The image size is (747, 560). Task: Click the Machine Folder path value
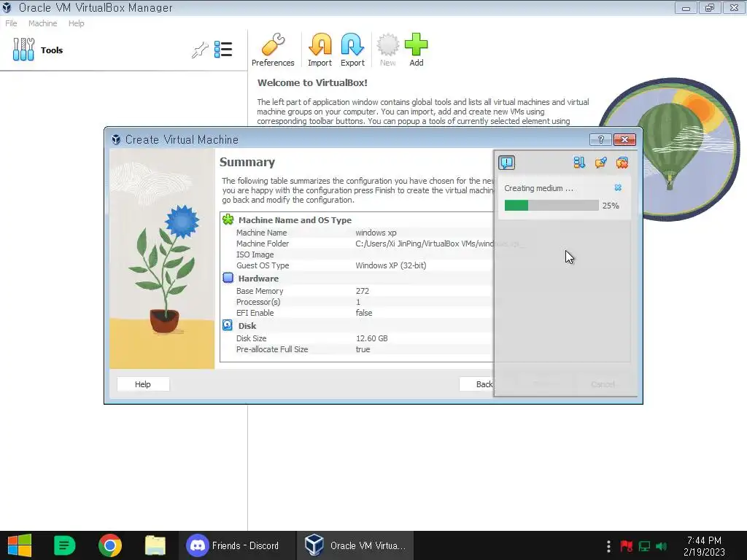coord(425,244)
